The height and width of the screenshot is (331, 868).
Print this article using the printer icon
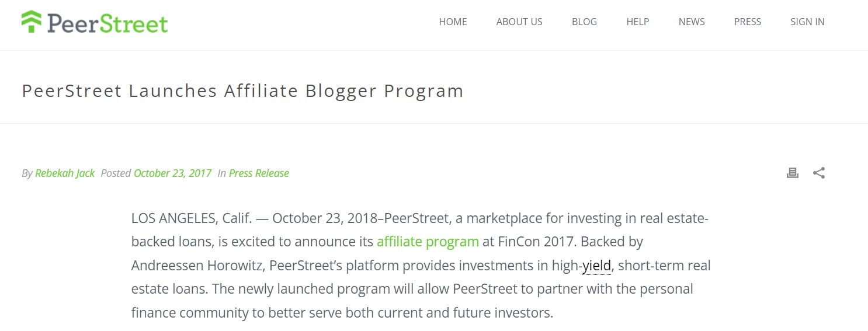[x=792, y=173]
